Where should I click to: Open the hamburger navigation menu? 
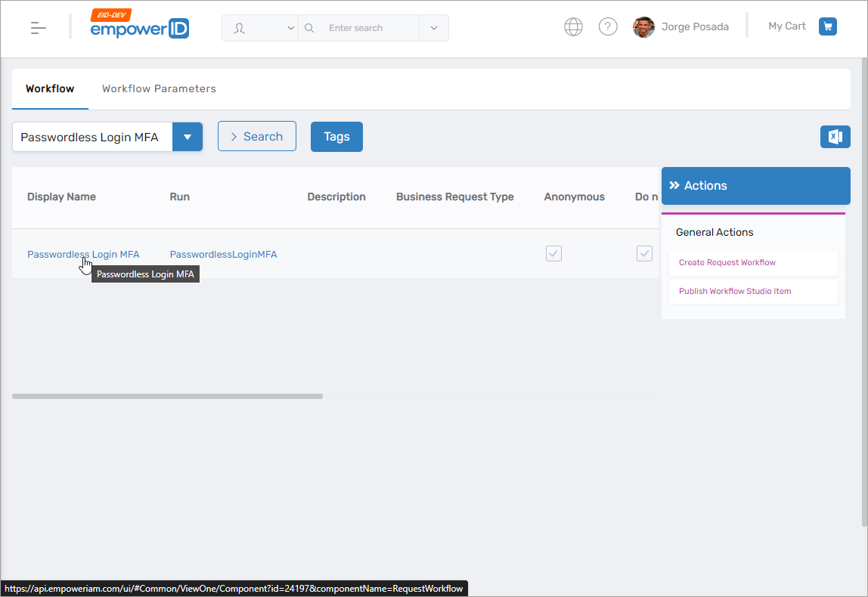coord(36,27)
